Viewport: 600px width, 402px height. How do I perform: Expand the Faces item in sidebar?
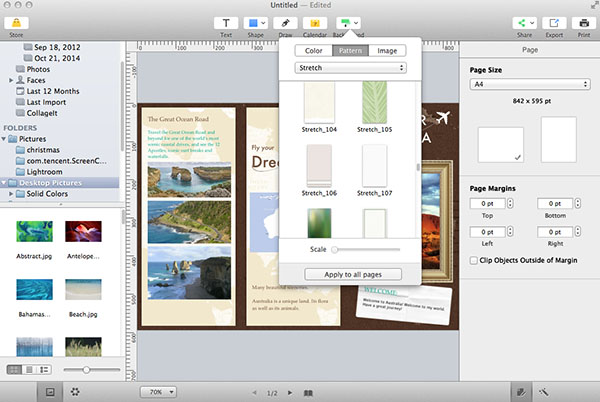(13, 78)
